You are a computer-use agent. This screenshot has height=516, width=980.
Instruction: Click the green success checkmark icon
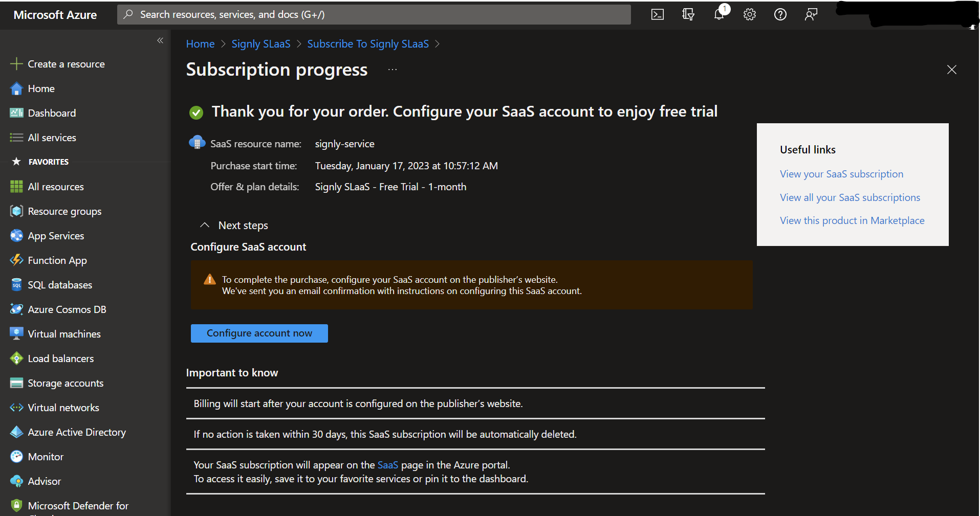pos(196,113)
